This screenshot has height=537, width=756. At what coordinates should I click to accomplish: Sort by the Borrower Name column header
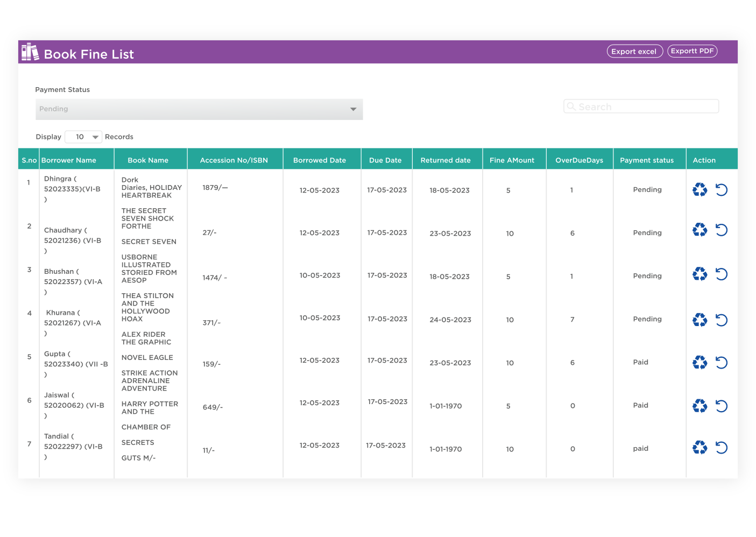tap(69, 160)
